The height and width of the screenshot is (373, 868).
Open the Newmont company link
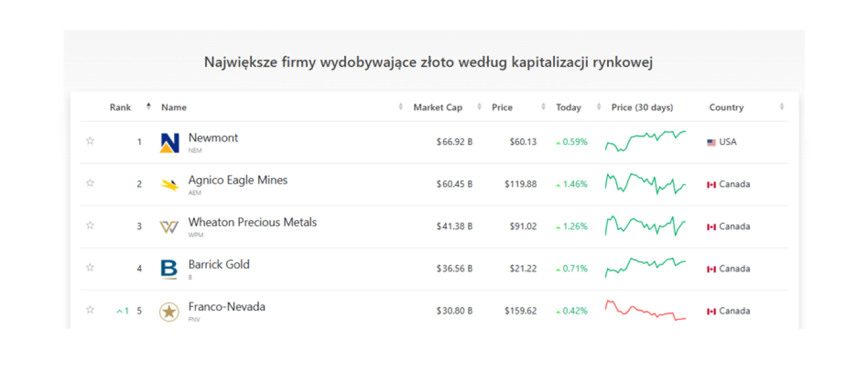(213, 138)
